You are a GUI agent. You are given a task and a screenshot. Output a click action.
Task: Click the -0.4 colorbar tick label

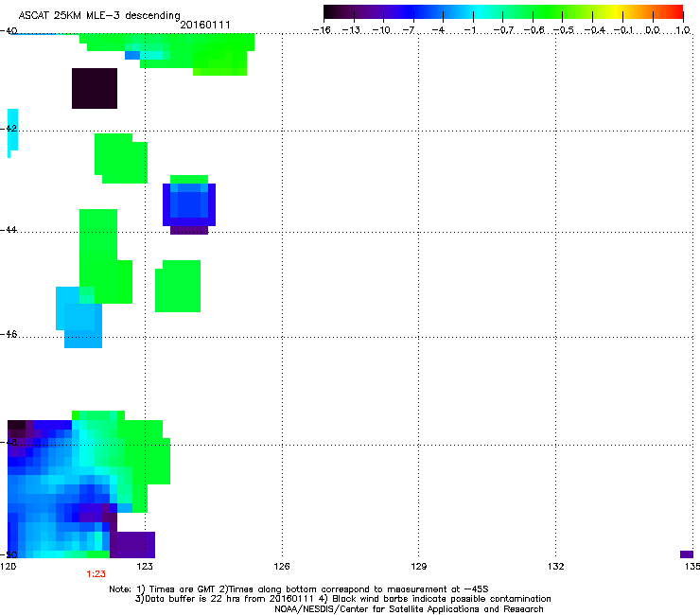pyautogui.click(x=595, y=30)
